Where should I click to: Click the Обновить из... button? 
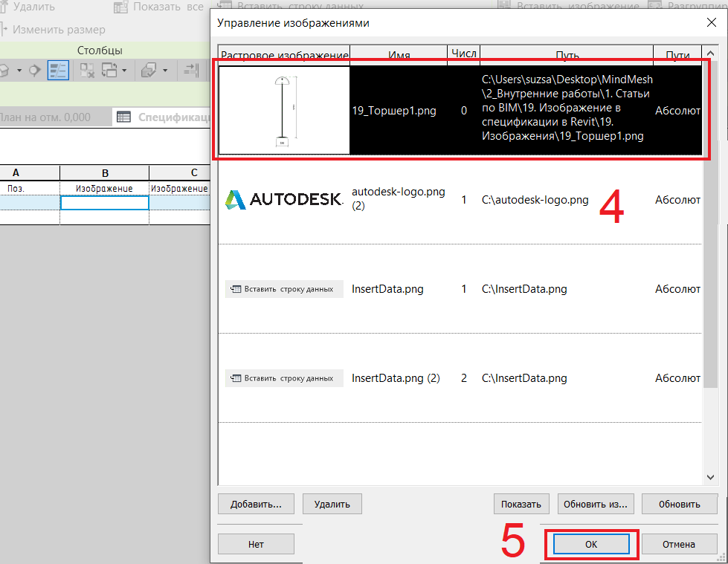(595, 504)
